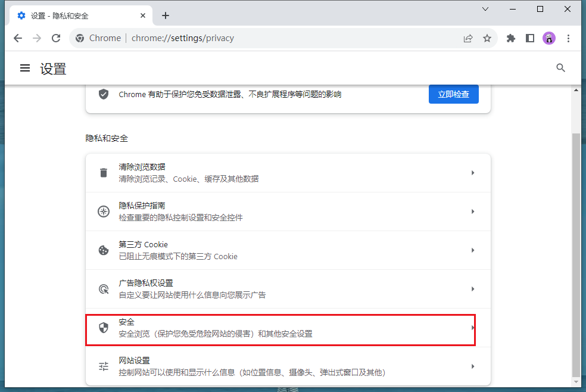This screenshot has width=586, height=392.
Task: Close the 设置 - 隐私和安全 tab
Action: [143, 15]
